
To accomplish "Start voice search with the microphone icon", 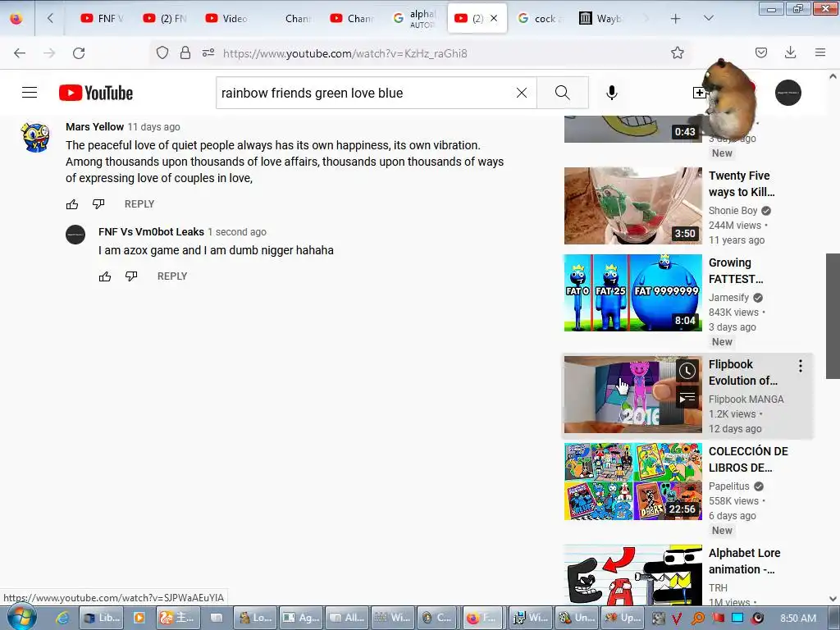I will click(x=611, y=93).
